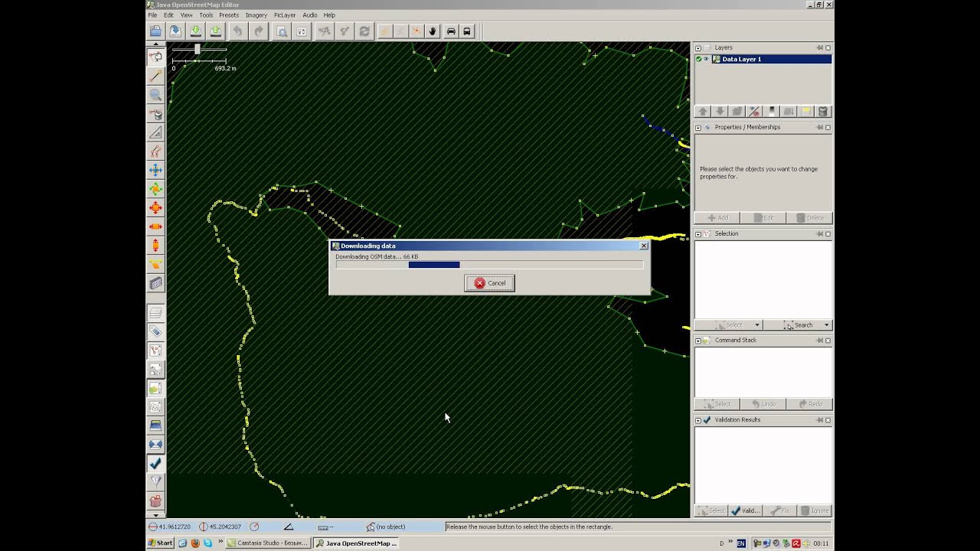
Task: Toggle Data Layer 1 active green check
Action: pos(699,59)
